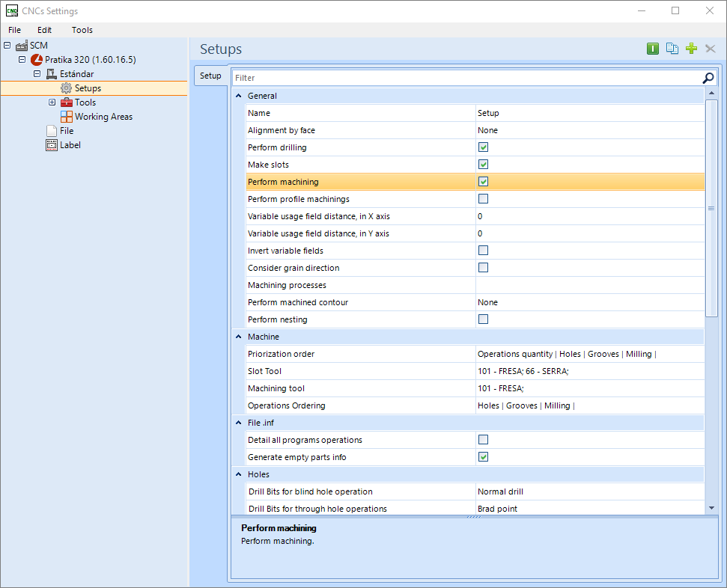Click the CNC app icon in title bar

(11, 10)
